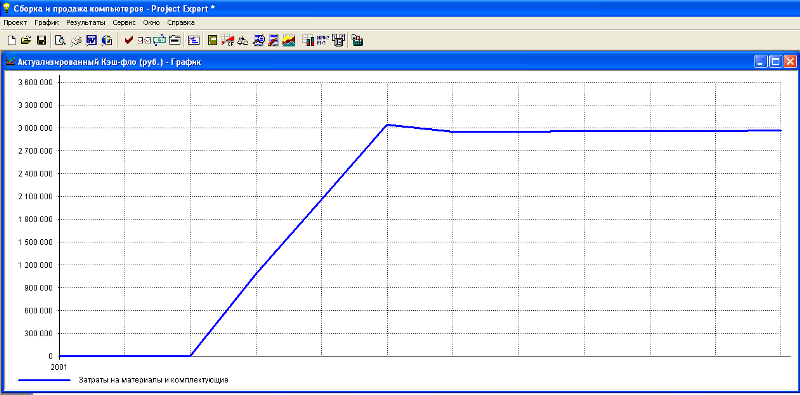Screen dimensions: 800x395
Task: Open print preview icon in toolbar
Action: click(x=60, y=40)
